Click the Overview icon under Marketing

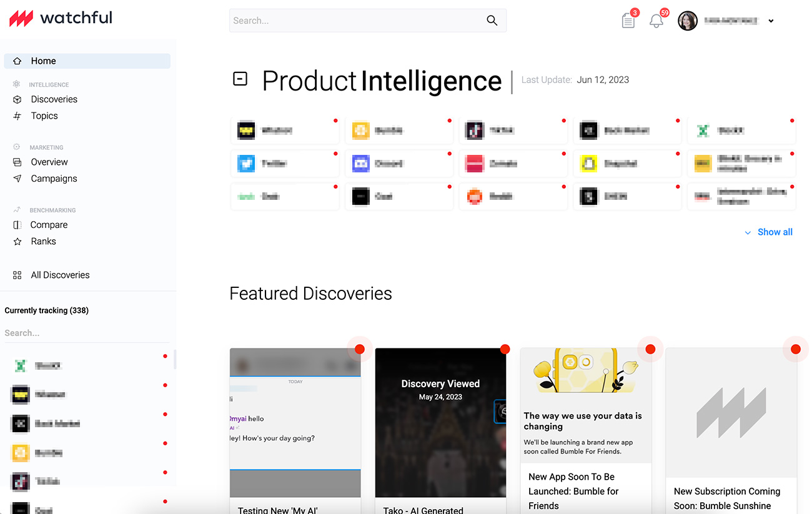(x=17, y=162)
